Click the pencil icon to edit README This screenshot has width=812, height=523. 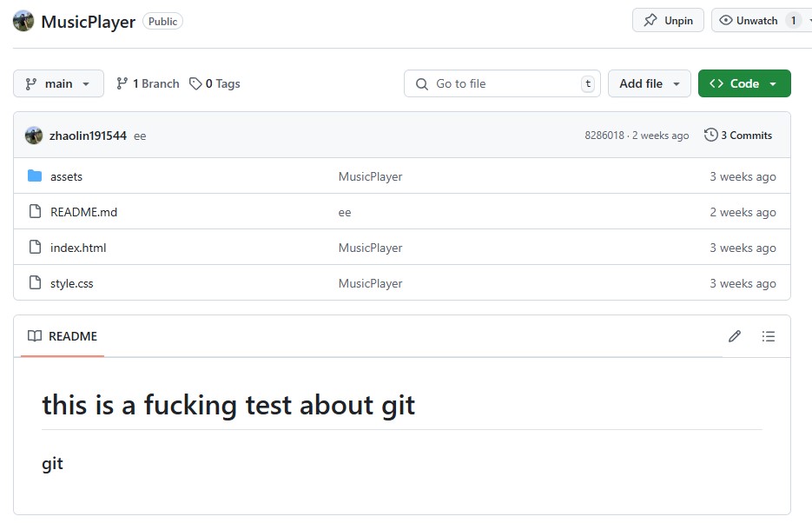click(x=735, y=336)
